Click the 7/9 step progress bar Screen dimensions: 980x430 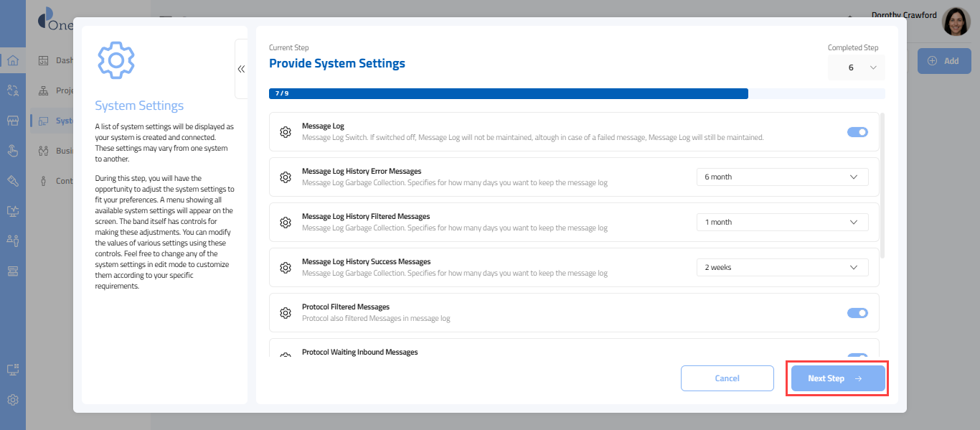508,93
